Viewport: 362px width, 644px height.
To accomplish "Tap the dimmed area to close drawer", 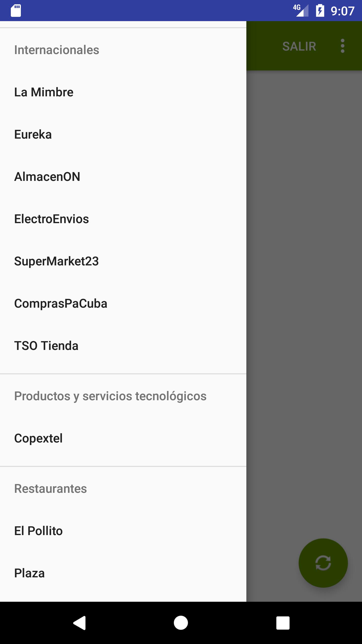I will (x=304, y=302).
